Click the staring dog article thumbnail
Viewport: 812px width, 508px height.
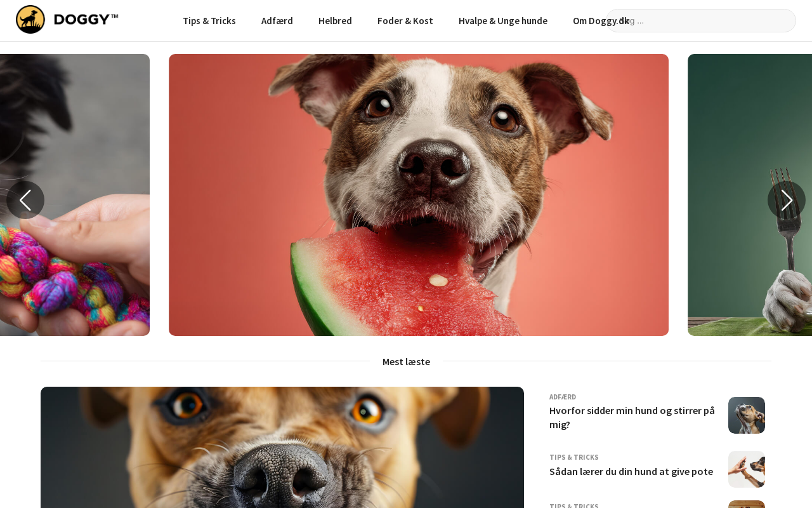tap(747, 415)
